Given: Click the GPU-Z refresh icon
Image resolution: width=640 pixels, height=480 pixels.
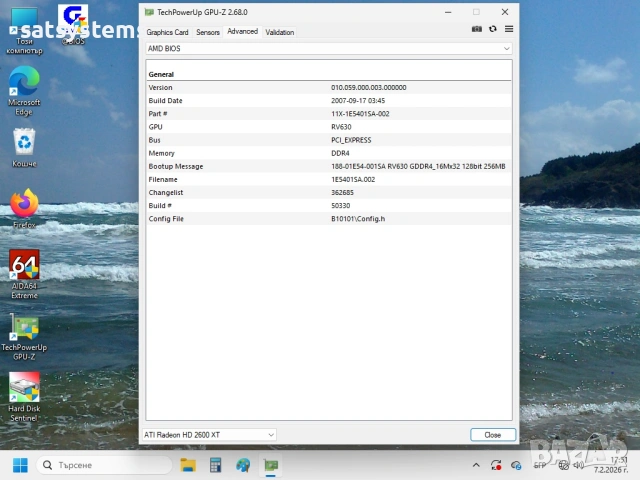Looking at the screenshot, I should (x=492, y=29).
